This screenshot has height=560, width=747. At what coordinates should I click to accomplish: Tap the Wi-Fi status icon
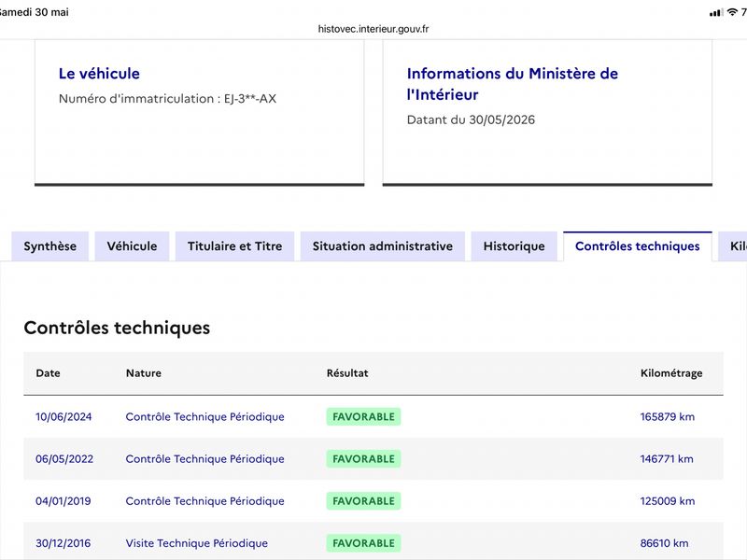pos(732,12)
